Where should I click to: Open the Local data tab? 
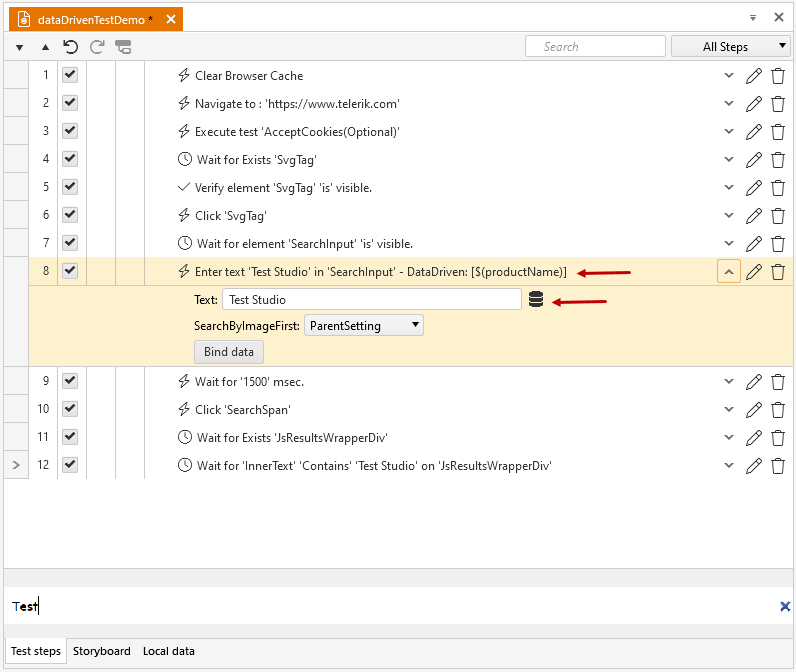169,651
